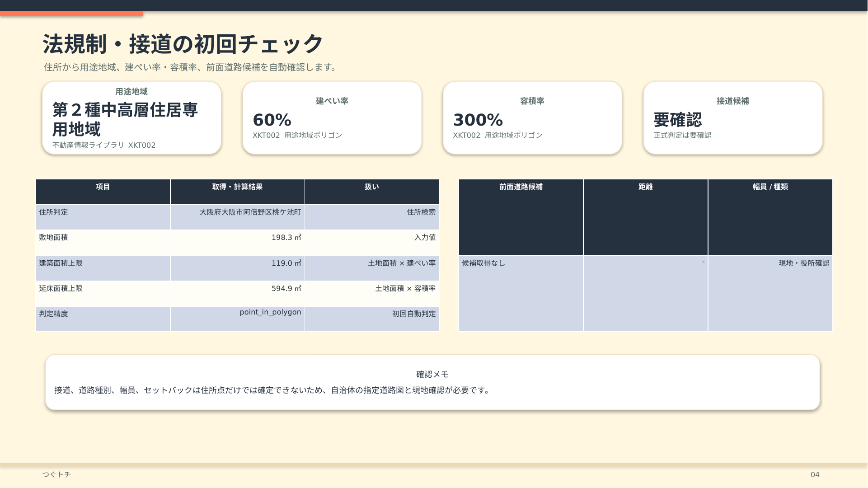Click the 確認メモ note box
868x488 pixels.
click(432, 382)
